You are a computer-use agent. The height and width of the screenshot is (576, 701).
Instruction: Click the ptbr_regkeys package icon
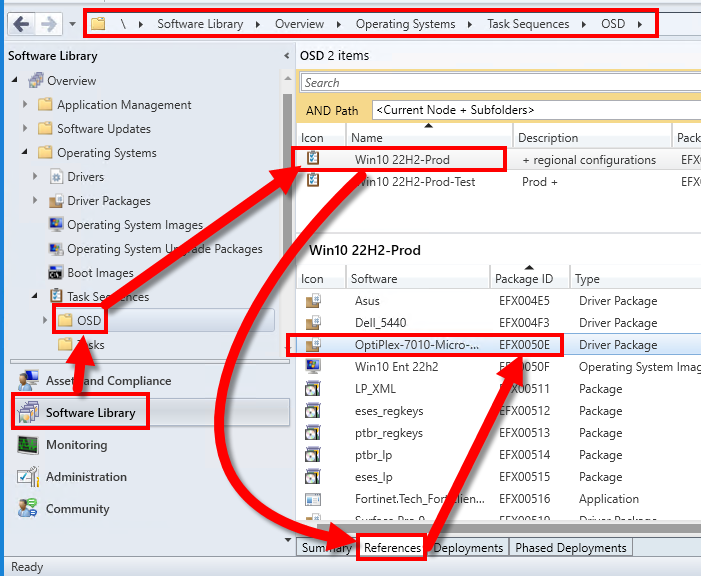click(x=313, y=432)
